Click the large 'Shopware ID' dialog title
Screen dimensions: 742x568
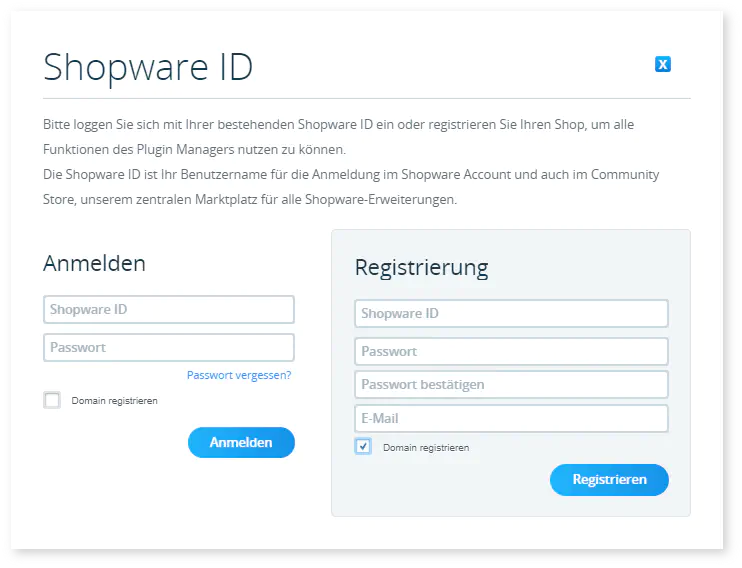pos(148,68)
